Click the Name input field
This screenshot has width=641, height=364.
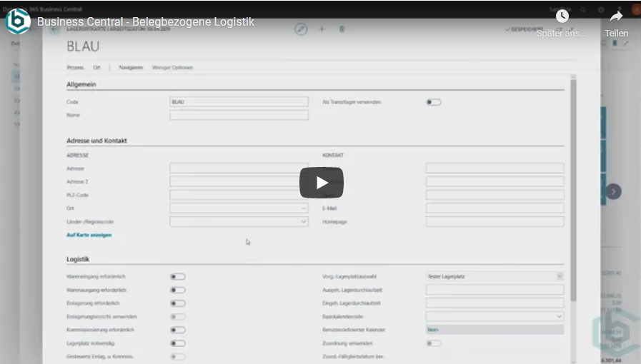tap(239, 115)
